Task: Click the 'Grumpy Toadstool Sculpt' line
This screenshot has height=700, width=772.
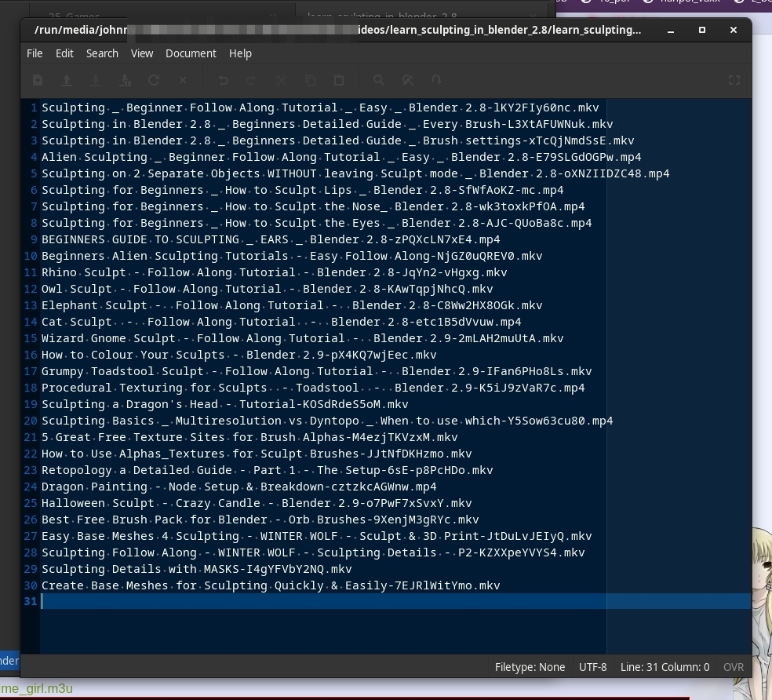Action: point(317,371)
